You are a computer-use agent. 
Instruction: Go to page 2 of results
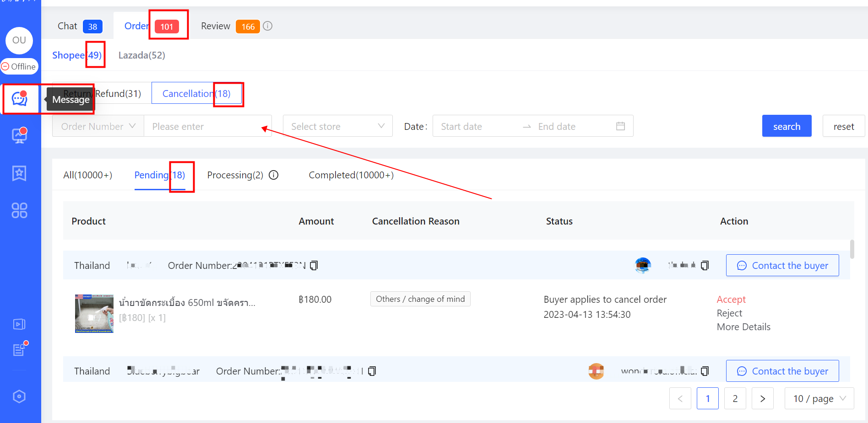735,399
